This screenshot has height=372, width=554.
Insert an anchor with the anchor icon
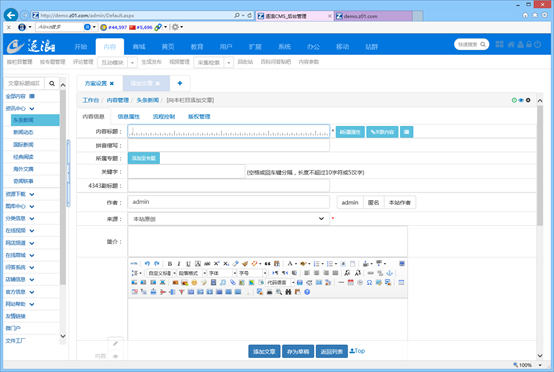tap(389, 273)
